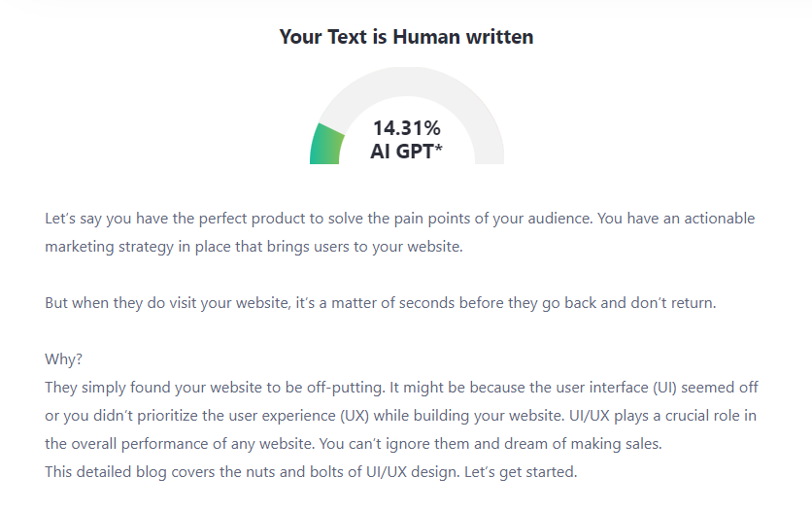The image size is (812, 511).
Task: Click the 14.31% score value
Action: coord(406,128)
